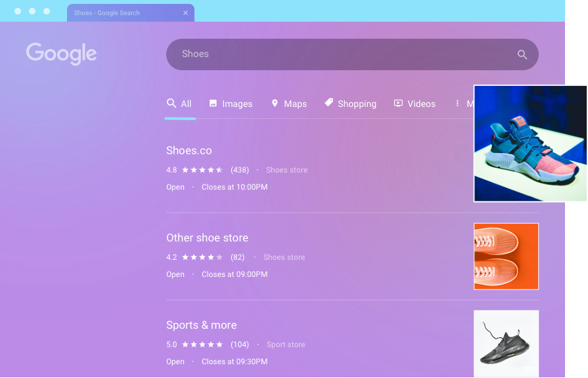Click the Google logo
The width and height of the screenshot is (588, 378).
tap(62, 54)
